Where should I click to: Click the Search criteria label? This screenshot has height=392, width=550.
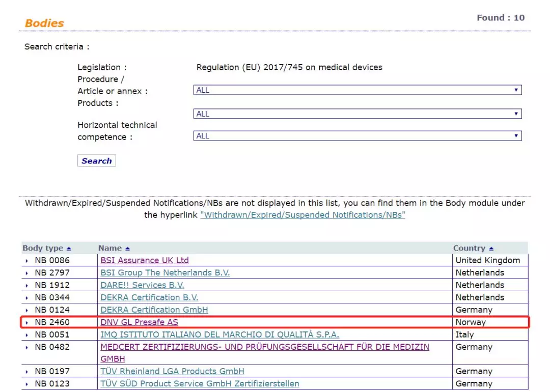[x=57, y=47]
